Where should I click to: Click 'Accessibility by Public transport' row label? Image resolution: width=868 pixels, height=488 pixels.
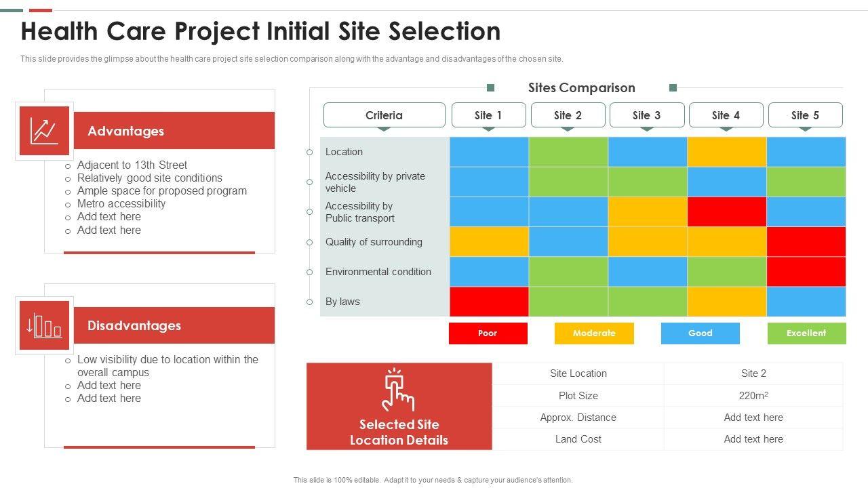[x=360, y=212]
